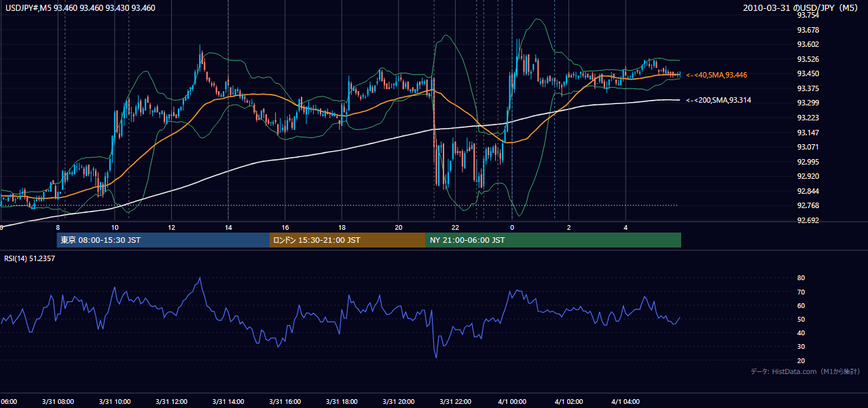
Task: Click the 3/31 16:00 date label
Action: coord(285,402)
